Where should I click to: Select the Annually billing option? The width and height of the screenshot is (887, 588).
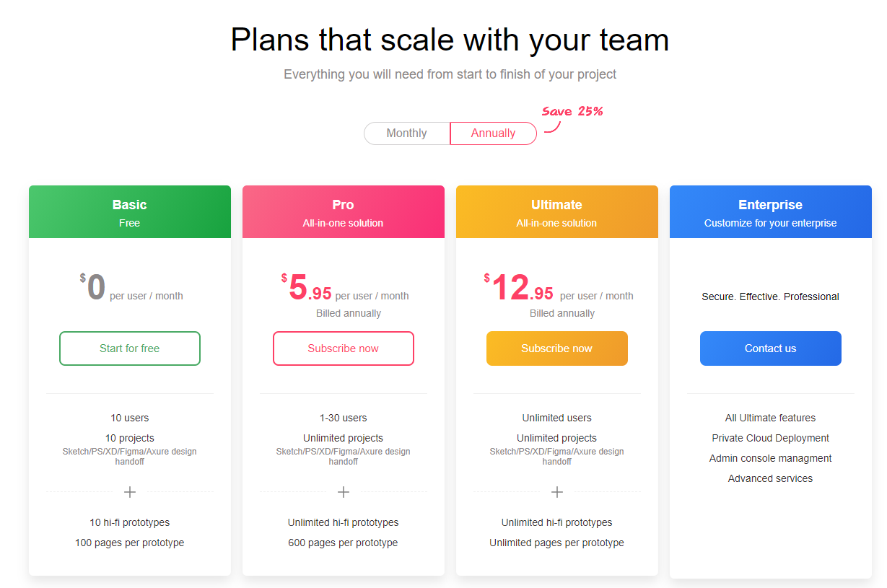point(493,133)
